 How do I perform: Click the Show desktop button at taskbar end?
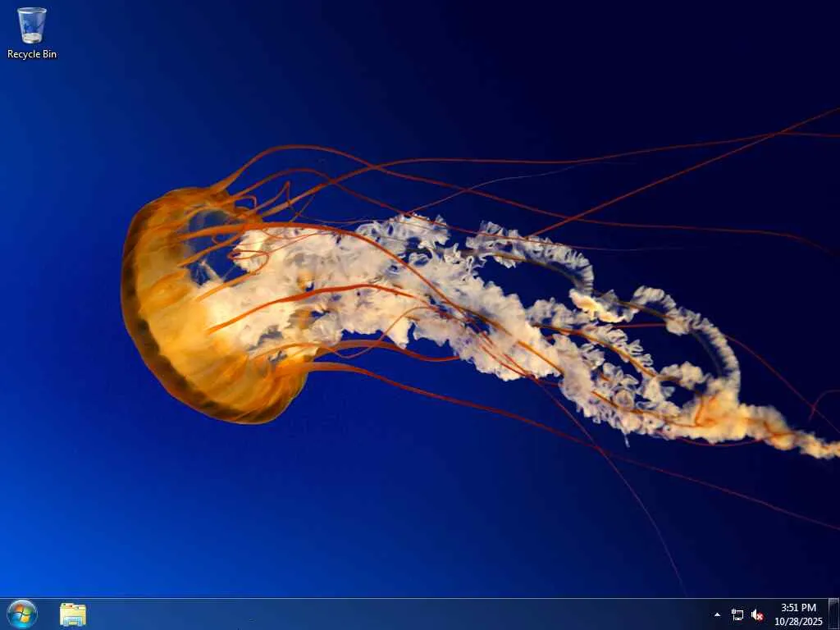point(833,614)
